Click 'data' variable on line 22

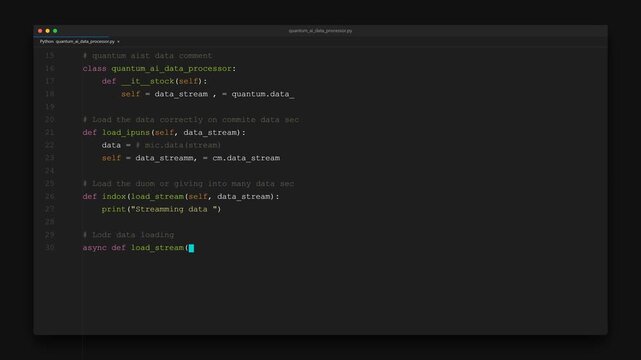[x=111, y=145]
